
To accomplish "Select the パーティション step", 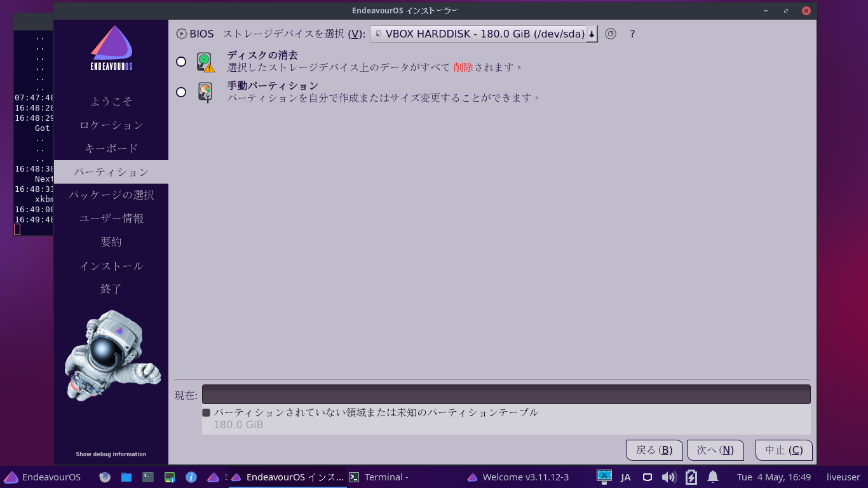I will tap(111, 172).
